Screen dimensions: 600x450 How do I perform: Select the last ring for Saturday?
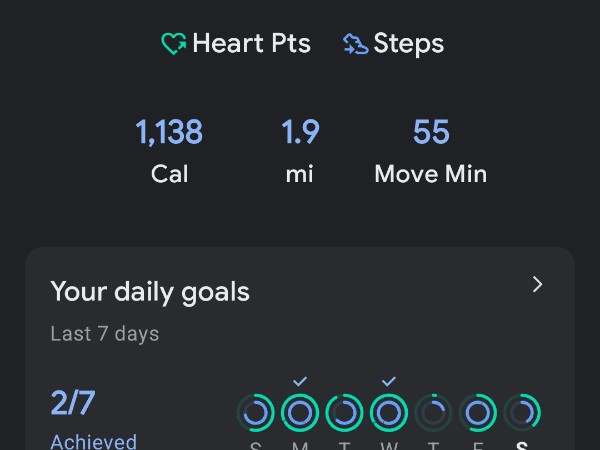pos(522,412)
